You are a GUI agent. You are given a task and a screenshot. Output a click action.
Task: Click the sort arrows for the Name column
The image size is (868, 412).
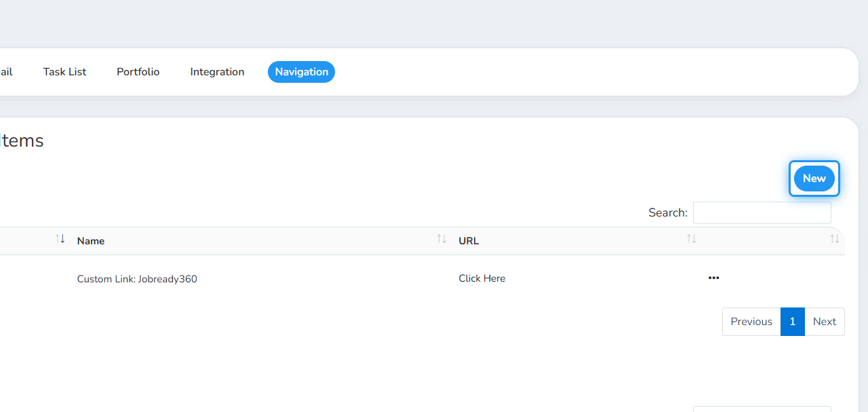441,239
